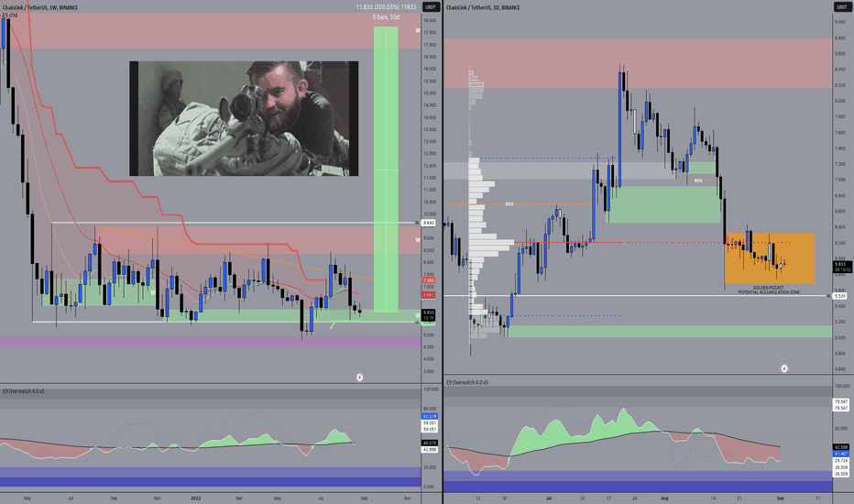This screenshot has width=854, height=504.
Task: Select the purple demand zone on weekly chart
Action: [x=210, y=342]
